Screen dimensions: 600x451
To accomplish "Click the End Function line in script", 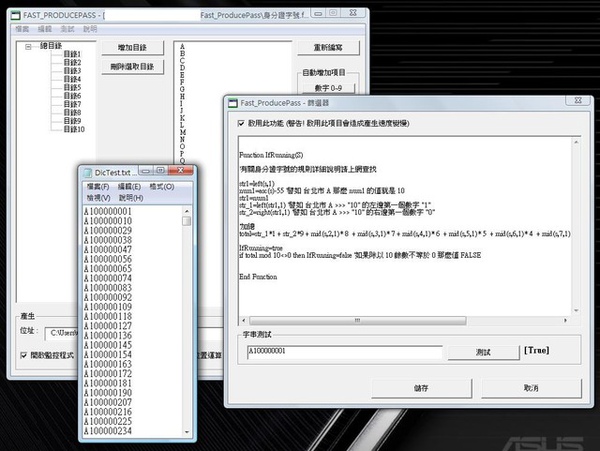I will (x=258, y=277).
